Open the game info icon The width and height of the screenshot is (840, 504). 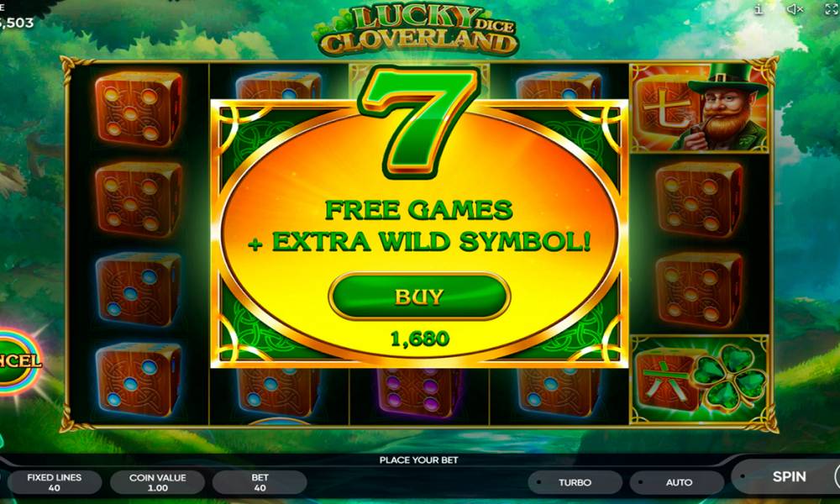point(758,9)
